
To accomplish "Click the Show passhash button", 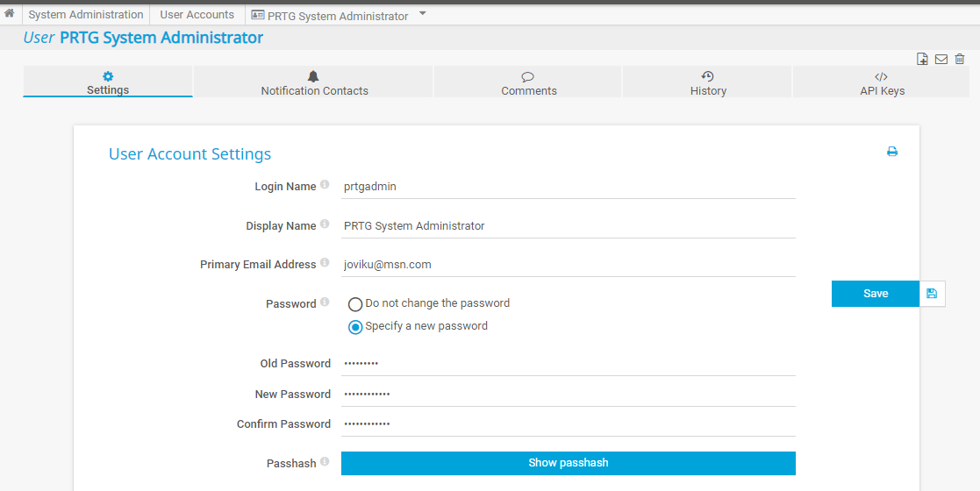I will [569, 463].
